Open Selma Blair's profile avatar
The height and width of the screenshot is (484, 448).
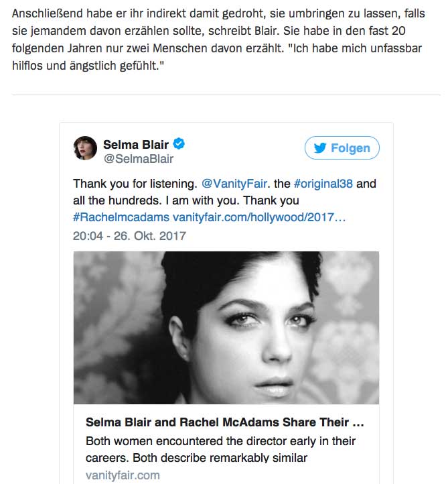(x=85, y=148)
